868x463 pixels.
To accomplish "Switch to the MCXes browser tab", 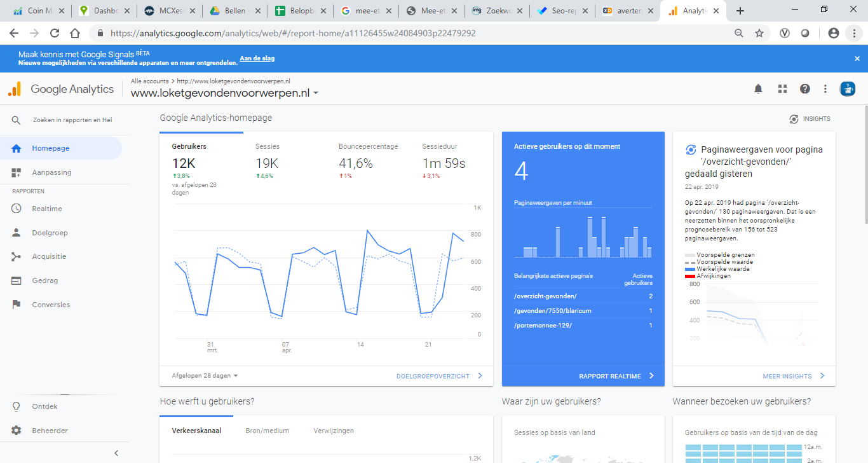I will point(170,11).
